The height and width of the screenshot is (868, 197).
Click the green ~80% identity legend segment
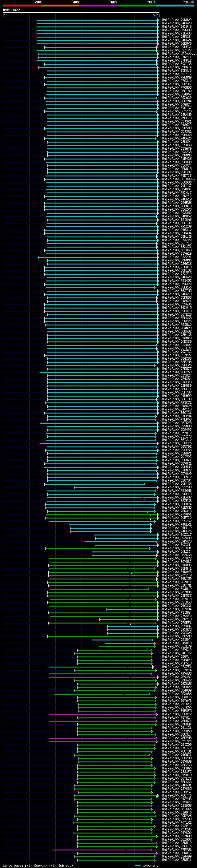137,6
